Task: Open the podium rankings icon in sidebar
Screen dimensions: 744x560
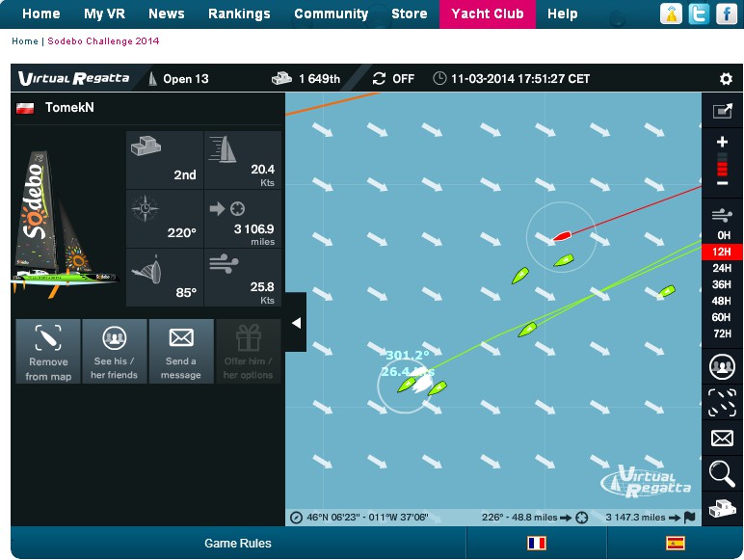Action: pyautogui.click(x=722, y=508)
